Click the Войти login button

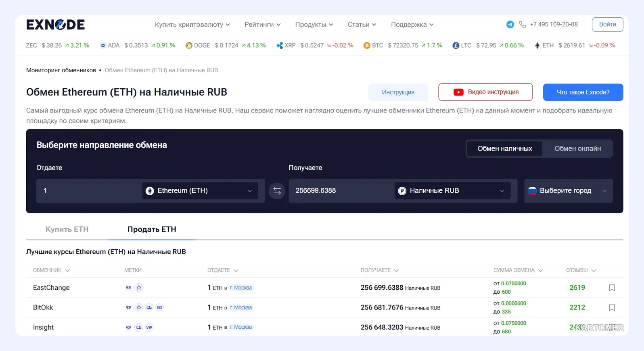(x=607, y=25)
